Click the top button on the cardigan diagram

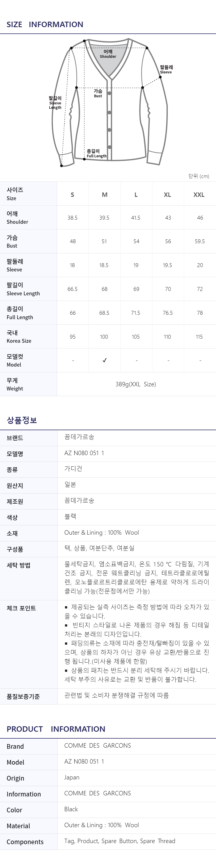(x=109, y=94)
